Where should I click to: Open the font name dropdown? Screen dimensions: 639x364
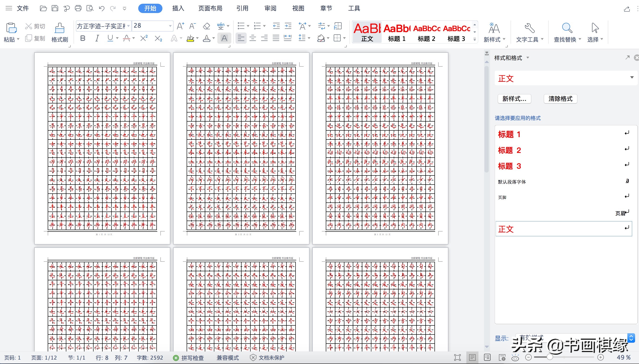tap(128, 26)
